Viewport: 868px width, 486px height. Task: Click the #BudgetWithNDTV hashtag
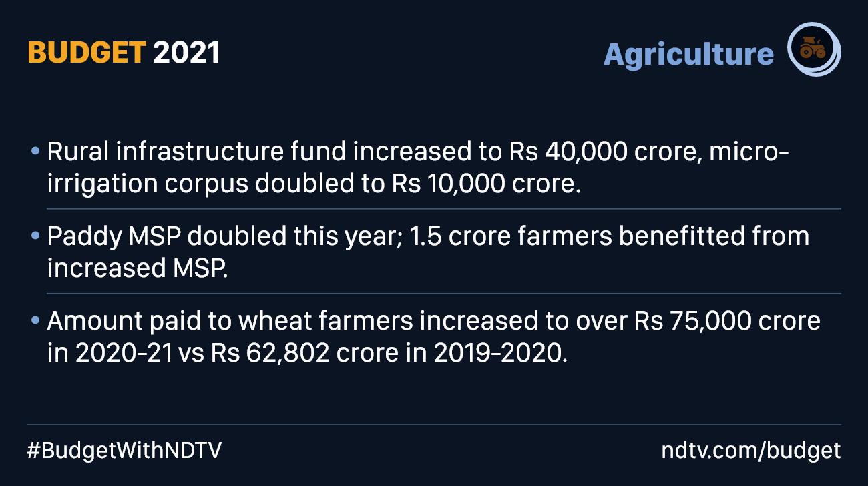[x=124, y=451]
